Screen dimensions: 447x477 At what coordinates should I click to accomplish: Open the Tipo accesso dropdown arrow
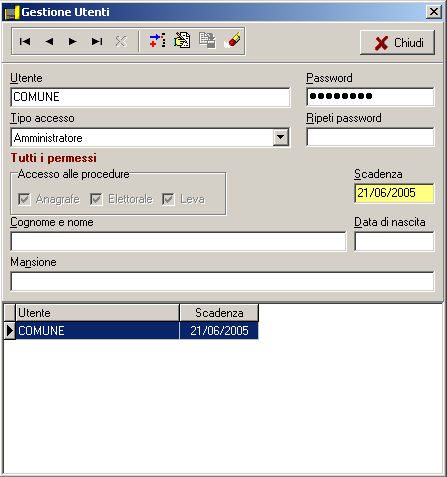(x=281, y=137)
